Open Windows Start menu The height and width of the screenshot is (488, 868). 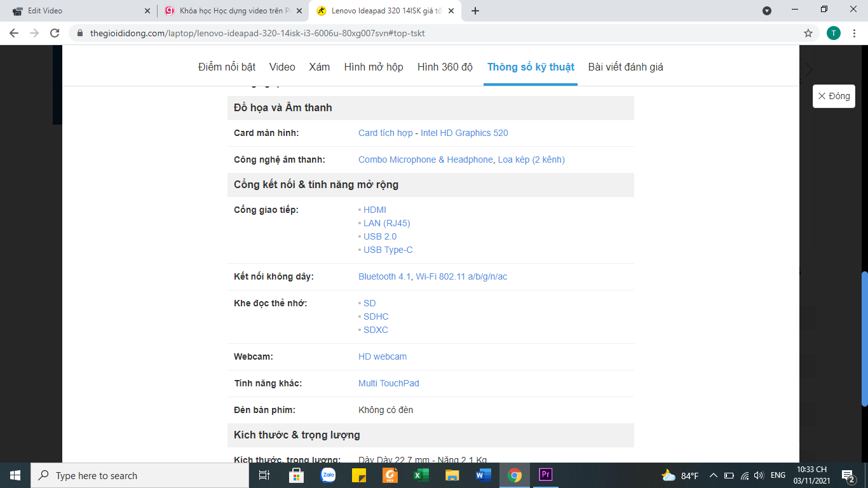15,475
